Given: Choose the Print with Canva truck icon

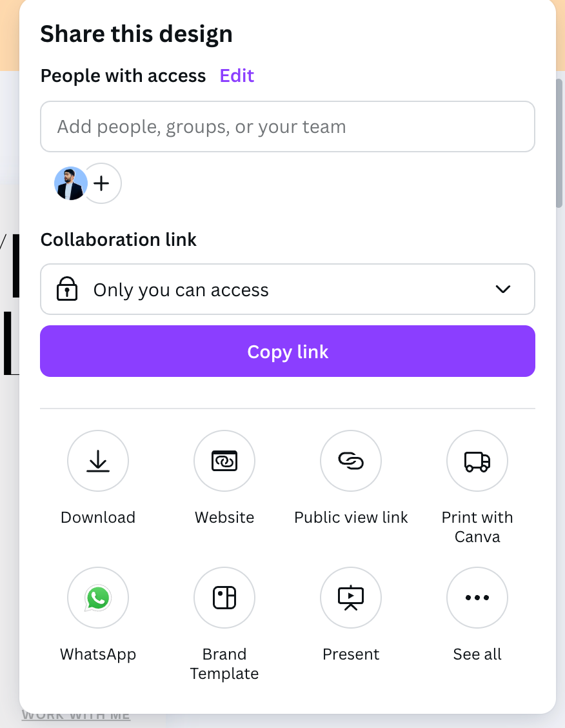Looking at the screenshot, I should pyautogui.click(x=477, y=461).
